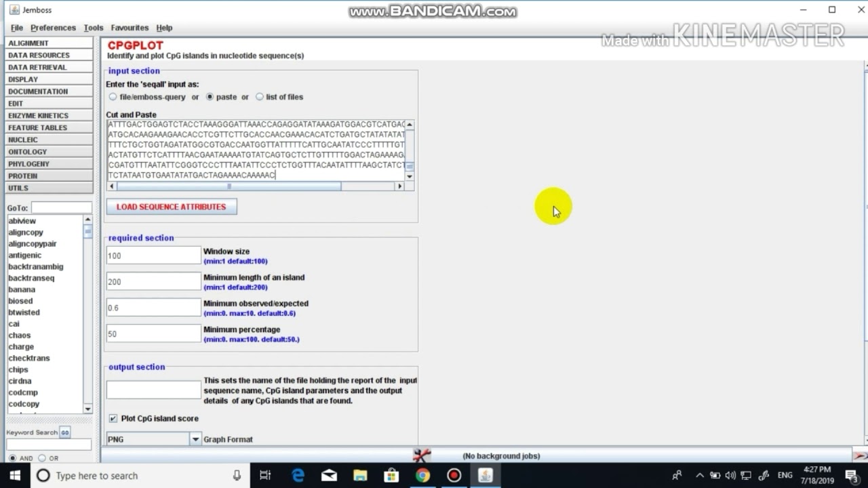Click the Keyword Search GO button
Viewport: 868px width, 488px height.
[64, 432]
